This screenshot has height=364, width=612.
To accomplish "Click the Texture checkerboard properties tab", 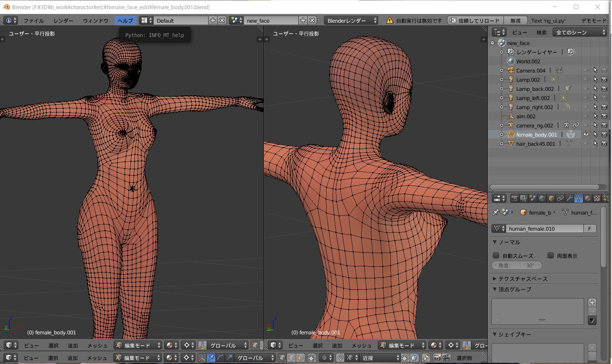I will point(597,198).
